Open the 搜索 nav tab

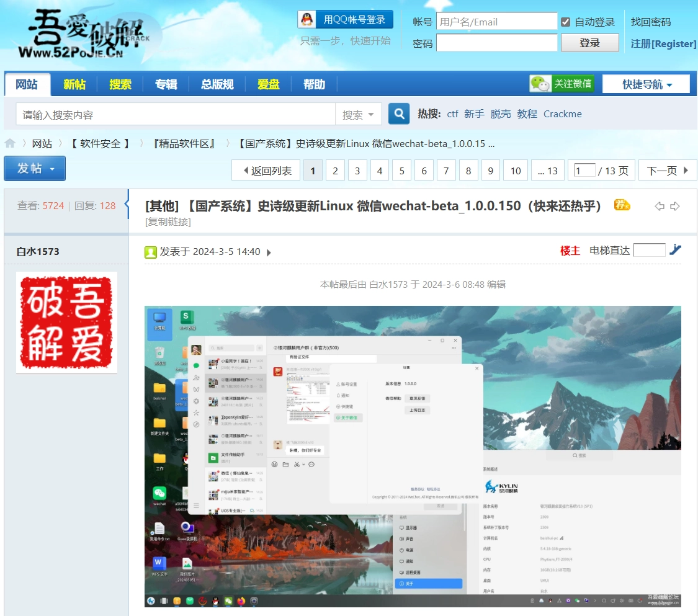120,84
